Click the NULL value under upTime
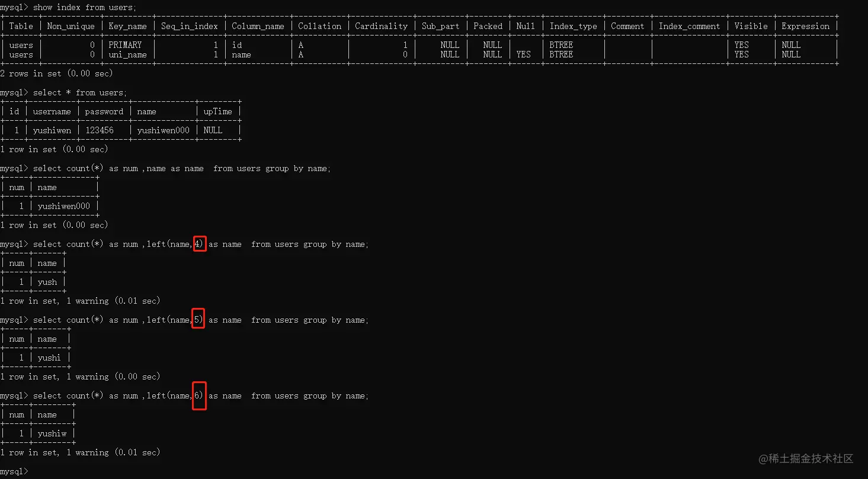The width and height of the screenshot is (868, 479). (213, 130)
